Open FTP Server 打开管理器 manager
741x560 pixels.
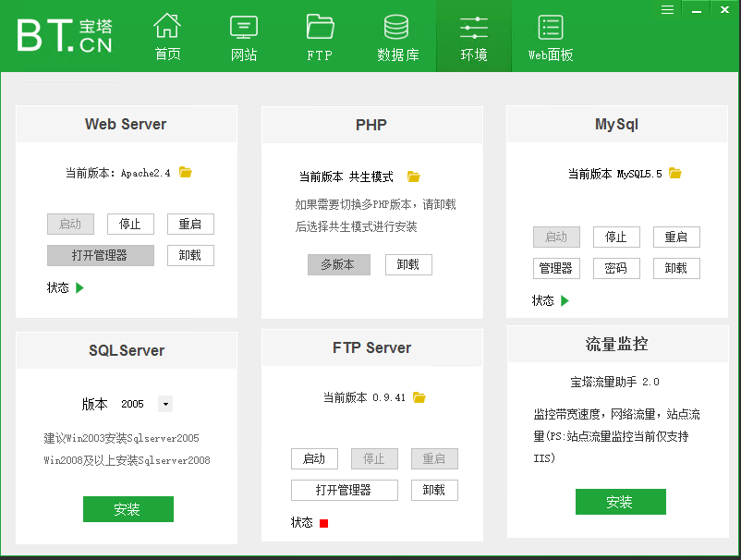[x=345, y=490]
